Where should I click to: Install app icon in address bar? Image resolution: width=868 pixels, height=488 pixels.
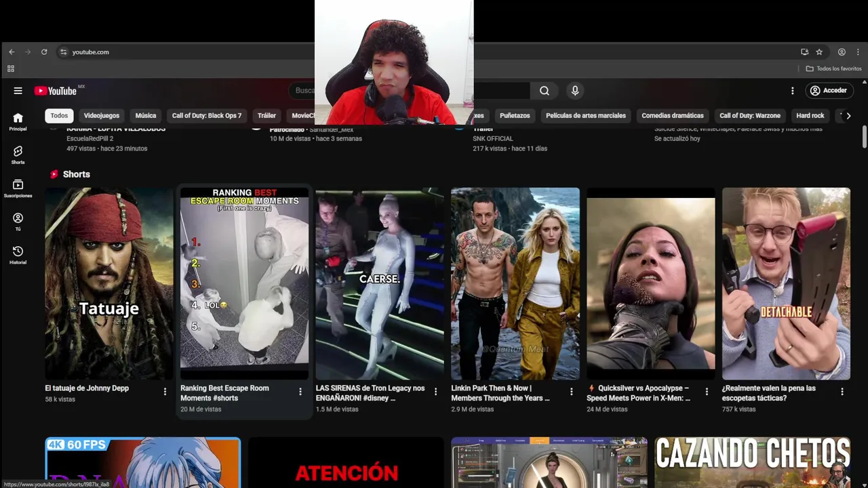[x=804, y=52]
